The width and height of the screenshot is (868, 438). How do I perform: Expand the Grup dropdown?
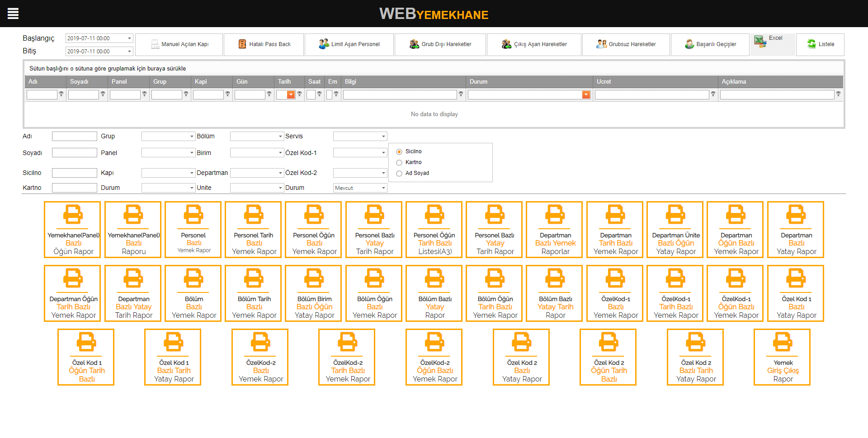tap(192, 137)
